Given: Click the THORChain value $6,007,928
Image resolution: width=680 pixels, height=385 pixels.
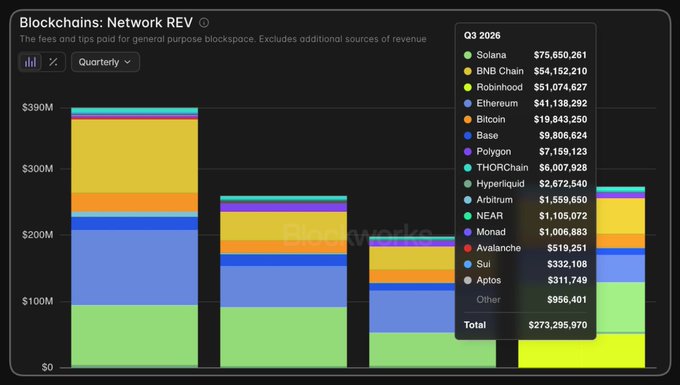Looking at the screenshot, I should tap(563, 167).
